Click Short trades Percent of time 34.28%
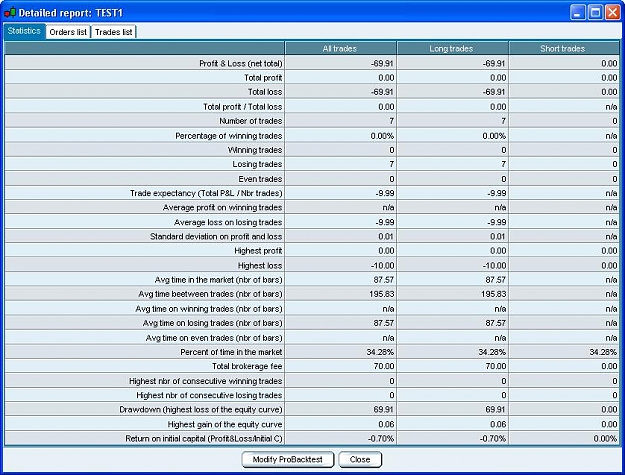 pos(603,352)
